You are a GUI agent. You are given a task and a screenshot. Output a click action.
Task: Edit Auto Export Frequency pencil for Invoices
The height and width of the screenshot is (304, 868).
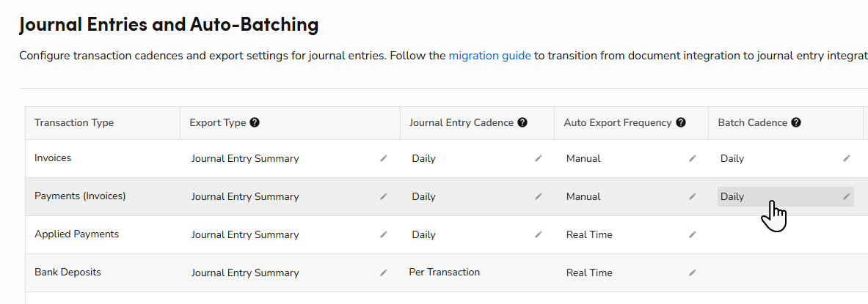[x=692, y=158]
